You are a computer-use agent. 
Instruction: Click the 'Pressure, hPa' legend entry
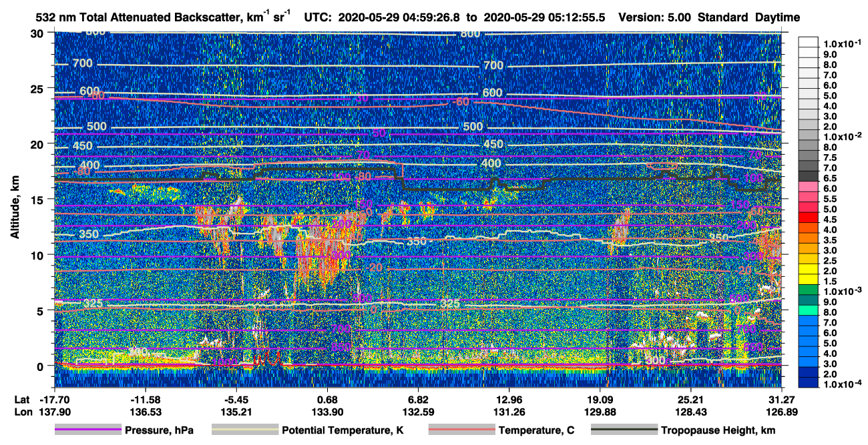pos(159,430)
